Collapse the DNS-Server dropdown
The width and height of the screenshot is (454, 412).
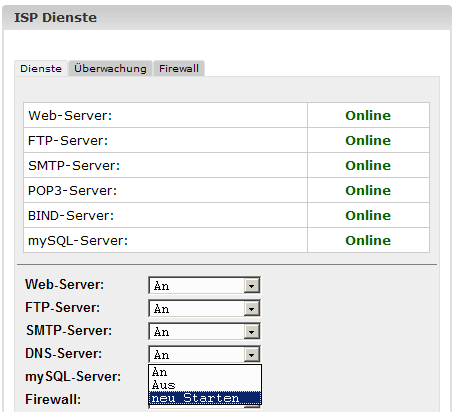[252, 355]
